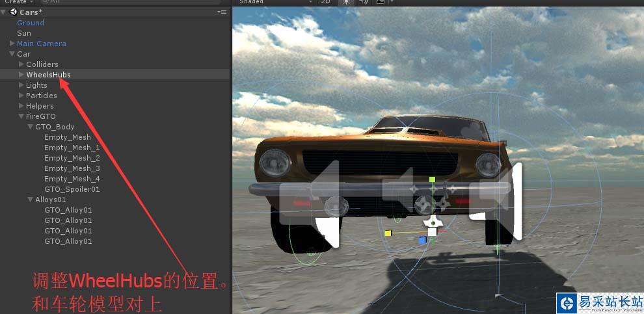This screenshot has height=314, width=644.
Task: Select the Empty_Mesh_1 object
Action: (x=72, y=148)
